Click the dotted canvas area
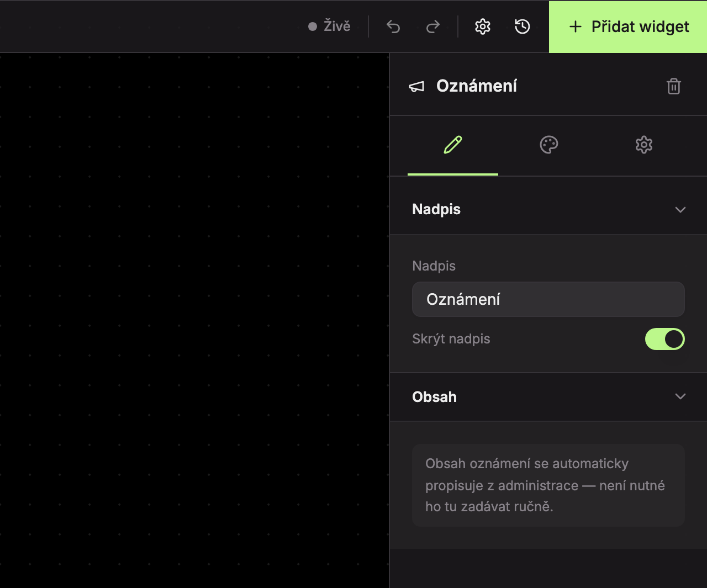This screenshot has height=588, width=707. coord(194,320)
